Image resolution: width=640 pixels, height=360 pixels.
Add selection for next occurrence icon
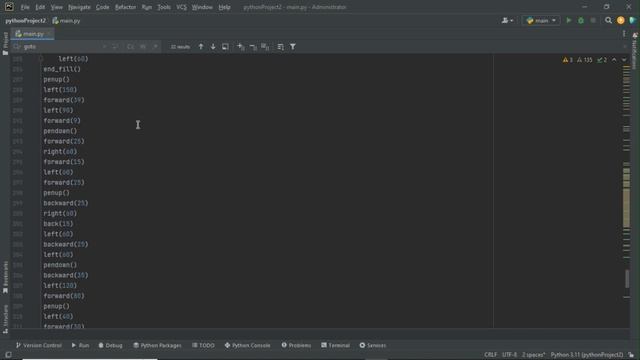(241, 47)
